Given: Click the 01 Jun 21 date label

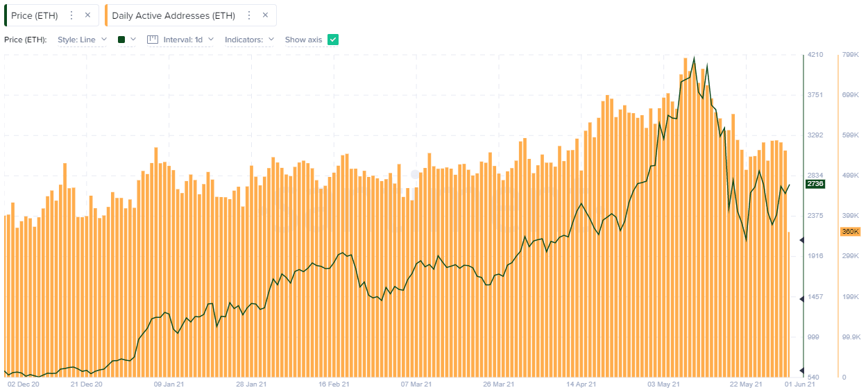Looking at the screenshot, I should [x=799, y=383].
